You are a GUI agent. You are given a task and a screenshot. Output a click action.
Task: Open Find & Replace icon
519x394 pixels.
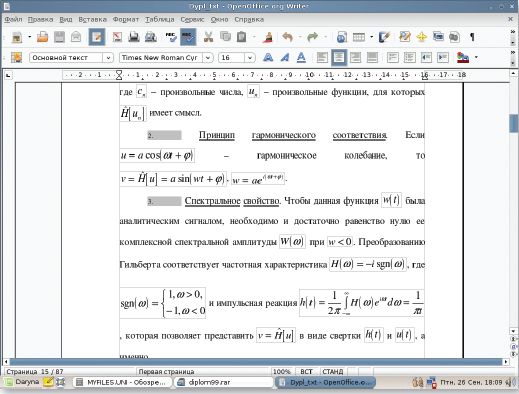pyautogui.click(x=405, y=37)
